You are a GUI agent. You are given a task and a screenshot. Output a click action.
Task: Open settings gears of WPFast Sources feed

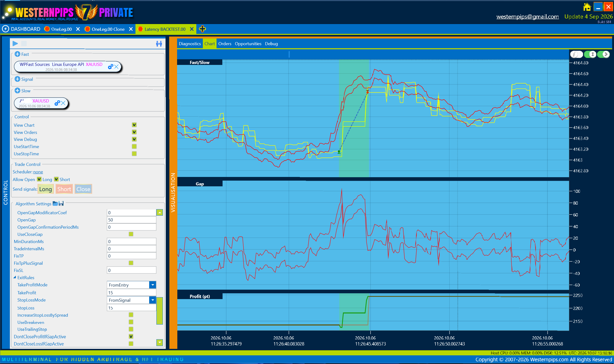(x=110, y=66)
